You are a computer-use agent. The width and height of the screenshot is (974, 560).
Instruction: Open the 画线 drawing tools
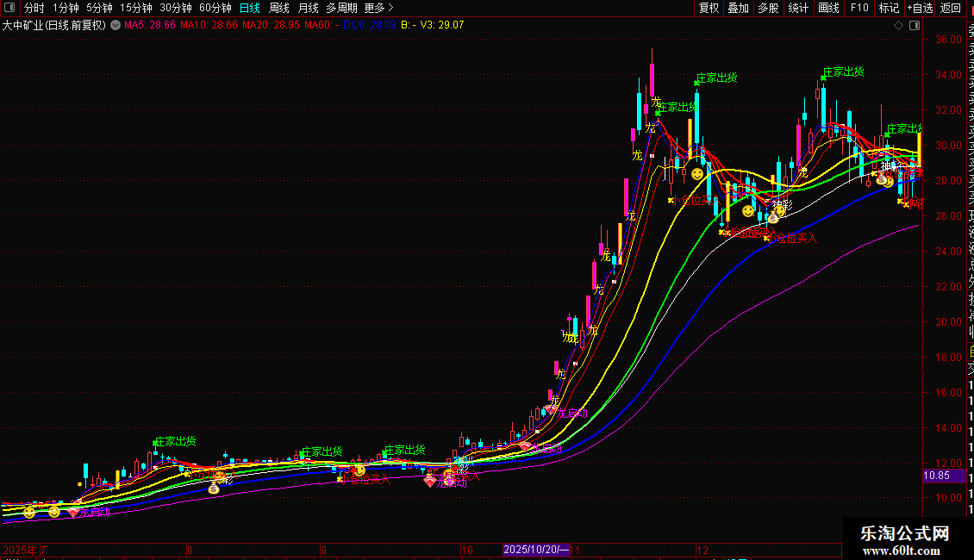click(x=828, y=8)
